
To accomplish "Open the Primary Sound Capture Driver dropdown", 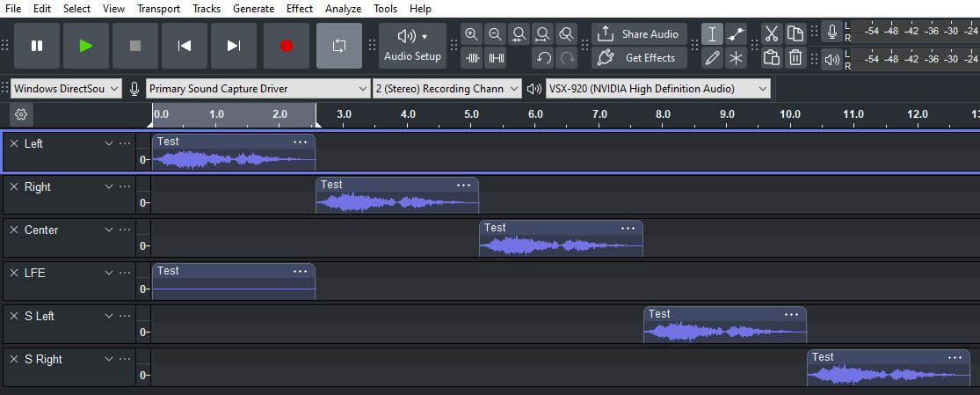I will [258, 89].
